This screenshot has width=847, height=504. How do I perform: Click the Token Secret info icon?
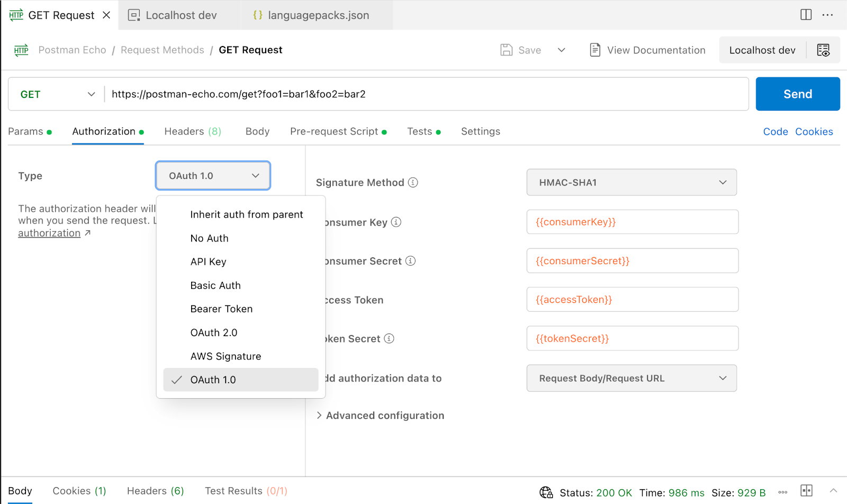[389, 338]
